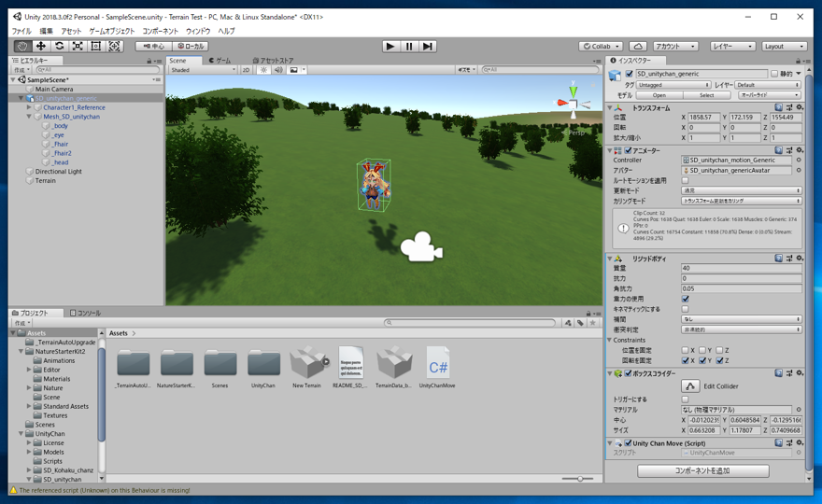822x504 pixels.
Task: Open the Collab dropdown
Action: [602, 46]
